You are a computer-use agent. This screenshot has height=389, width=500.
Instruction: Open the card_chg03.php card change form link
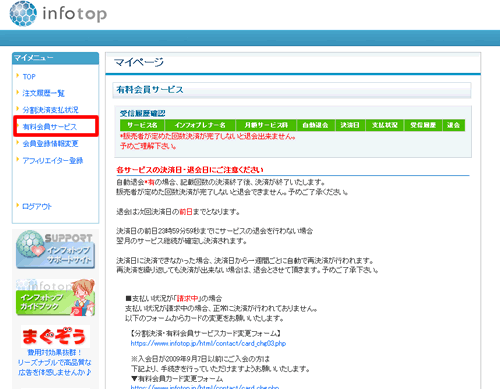(208, 343)
